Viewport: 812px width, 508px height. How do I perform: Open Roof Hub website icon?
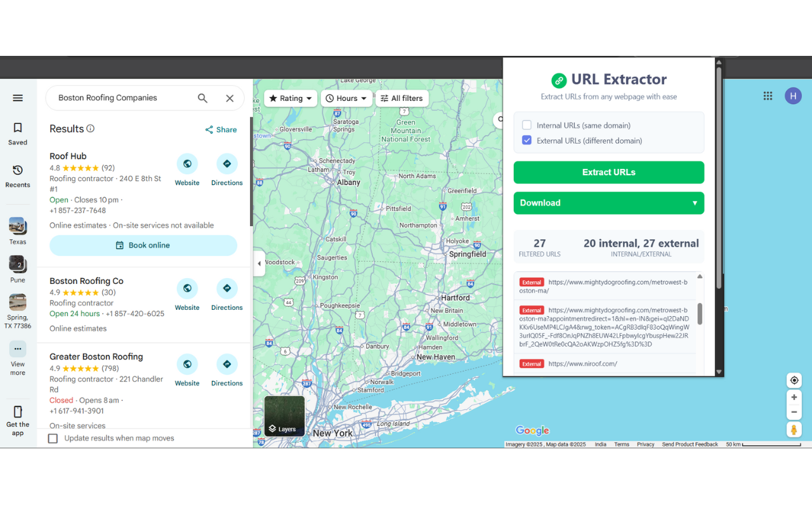coord(187,164)
